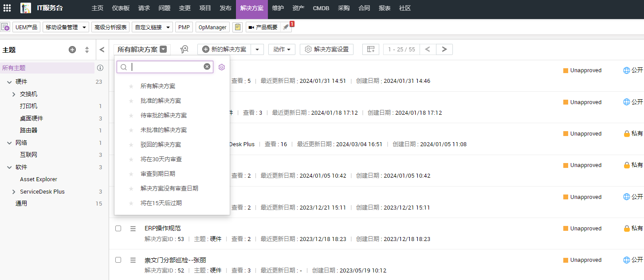Click the 解决方案设置 button

coord(326,49)
